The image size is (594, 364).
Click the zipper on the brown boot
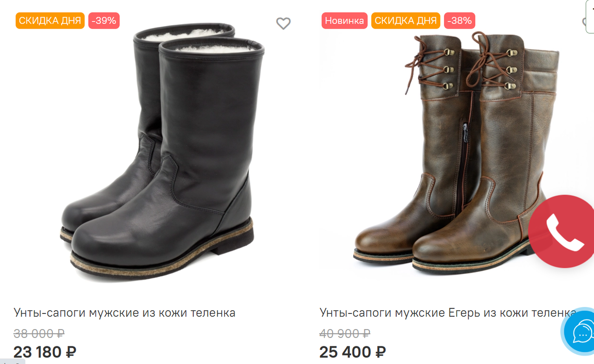[x=464, y=162]
